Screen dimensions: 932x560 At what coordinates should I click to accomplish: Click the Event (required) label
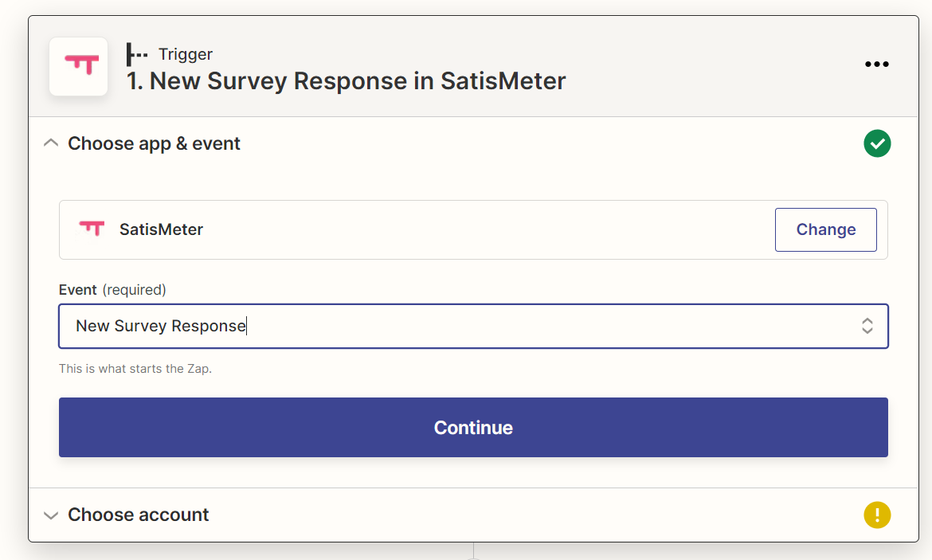pos(112,289)
